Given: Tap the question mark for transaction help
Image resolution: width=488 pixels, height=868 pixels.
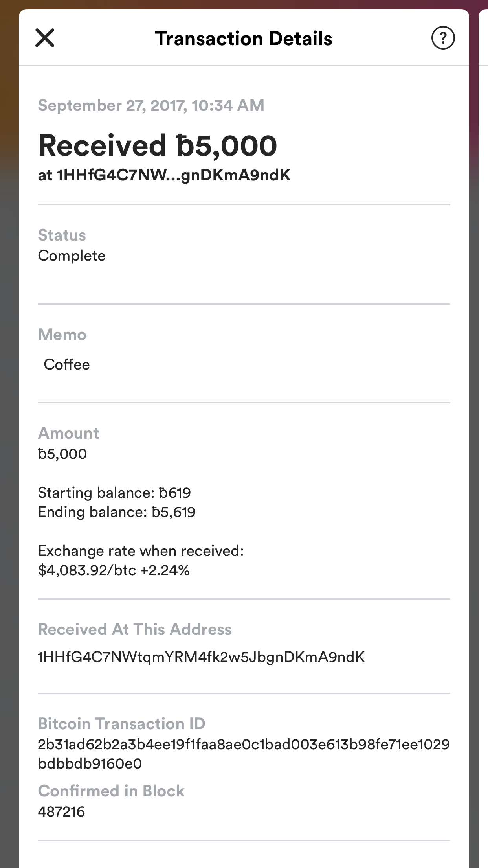Looking at the screenshot, I should coord(443,38).
